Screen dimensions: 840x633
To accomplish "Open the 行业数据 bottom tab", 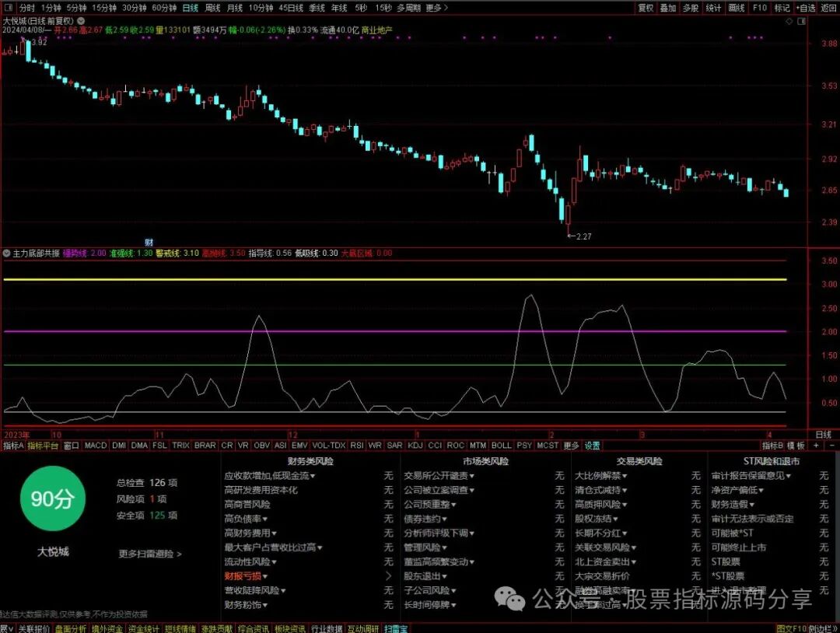I will tap(327, 628).
